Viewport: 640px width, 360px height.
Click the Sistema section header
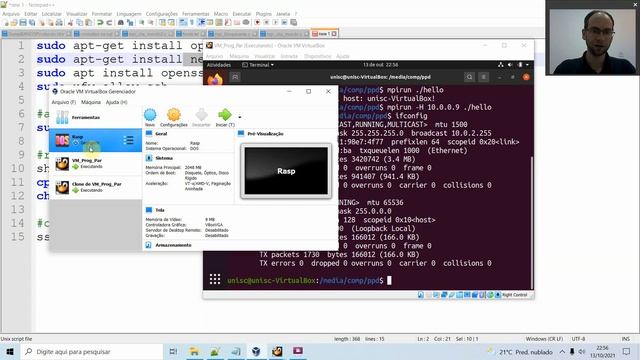coord(164,158)
